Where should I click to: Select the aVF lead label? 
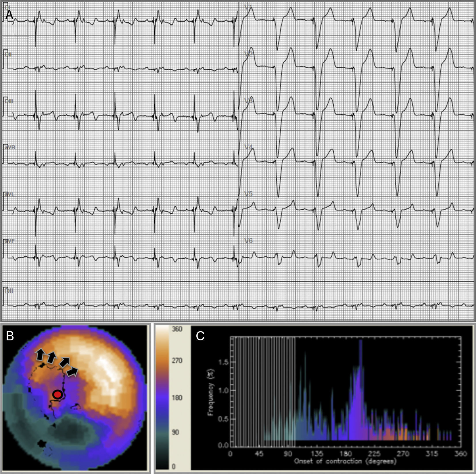tap(9, 241)
